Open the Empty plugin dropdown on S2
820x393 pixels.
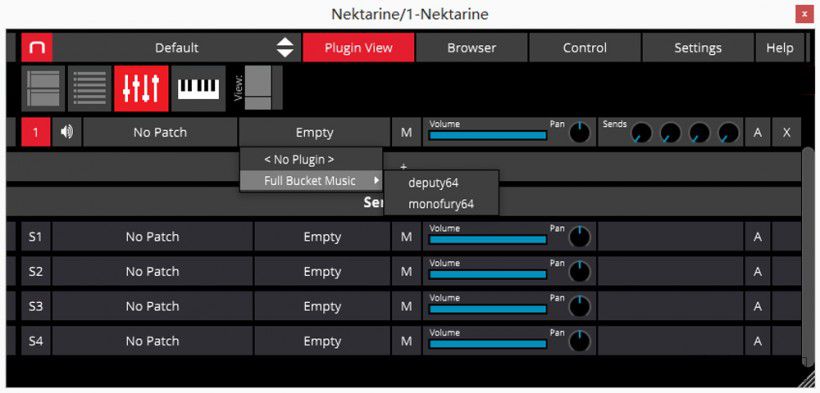tap(322, 272)
